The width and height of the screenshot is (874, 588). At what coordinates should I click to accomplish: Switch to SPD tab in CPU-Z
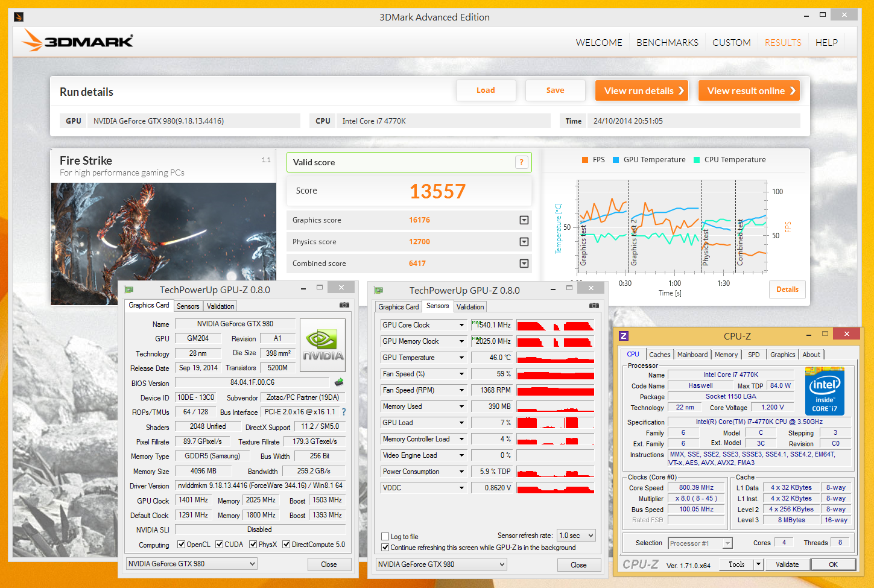(x=754, y=355)
